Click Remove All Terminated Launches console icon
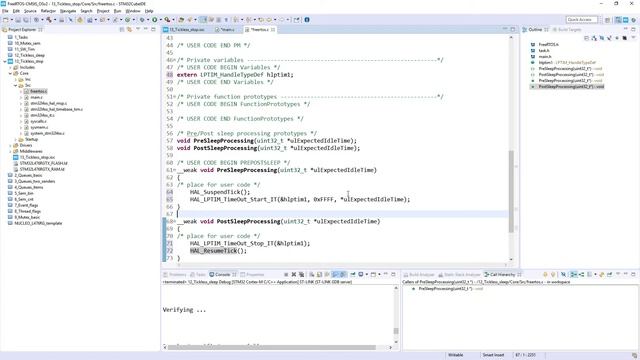640x360 pixels. (x=302, y=275)
